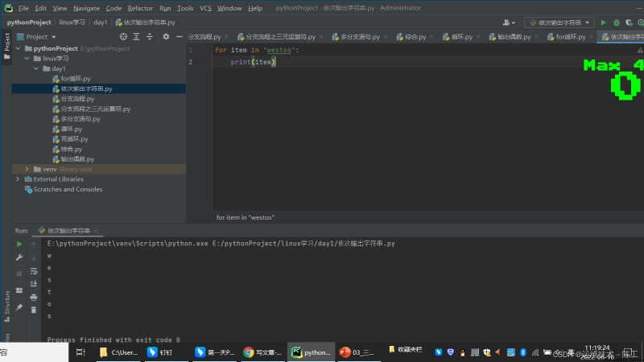Toggle soft-wrap in Run console
This screenshot has width=644, height=362.
(34, 271)
